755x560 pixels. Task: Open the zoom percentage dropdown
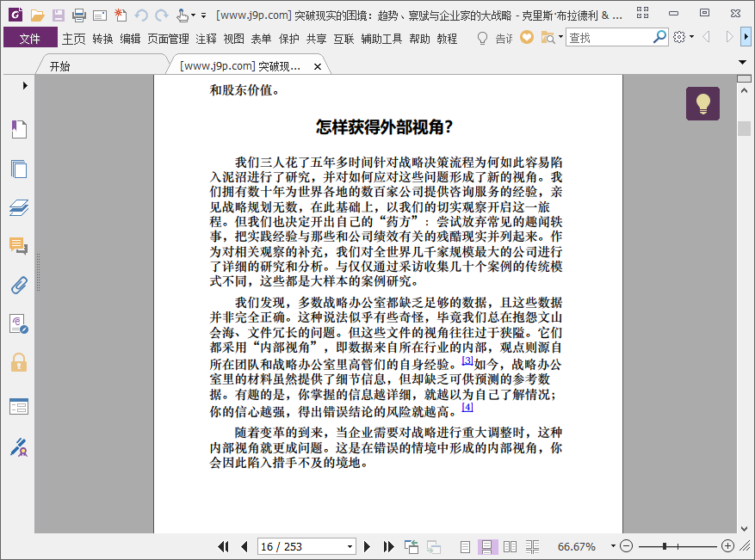click(613, 546)
